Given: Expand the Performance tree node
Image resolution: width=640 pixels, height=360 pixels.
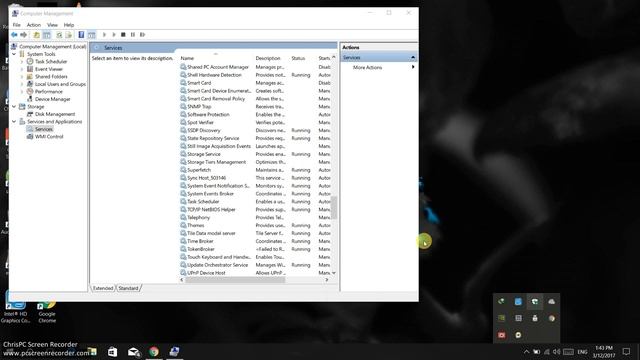Looking at the screenshot, I should pyautogui.click(x=22, y=92).
